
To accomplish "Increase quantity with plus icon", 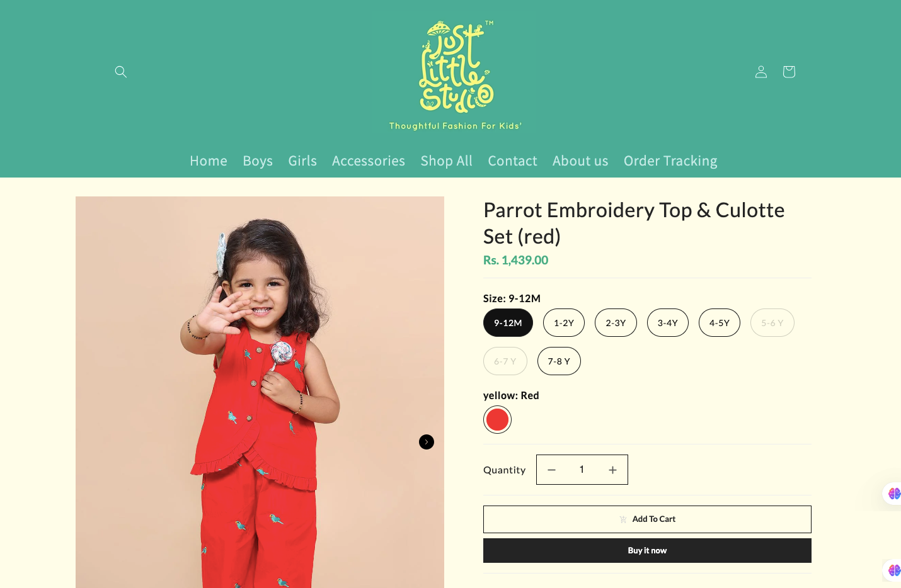I will (612, 470).
